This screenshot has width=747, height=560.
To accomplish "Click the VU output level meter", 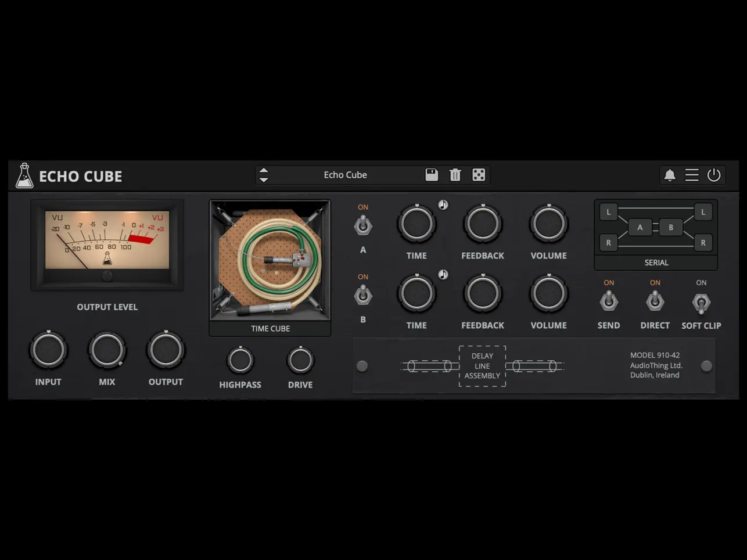I will click(x=107, y=245).
